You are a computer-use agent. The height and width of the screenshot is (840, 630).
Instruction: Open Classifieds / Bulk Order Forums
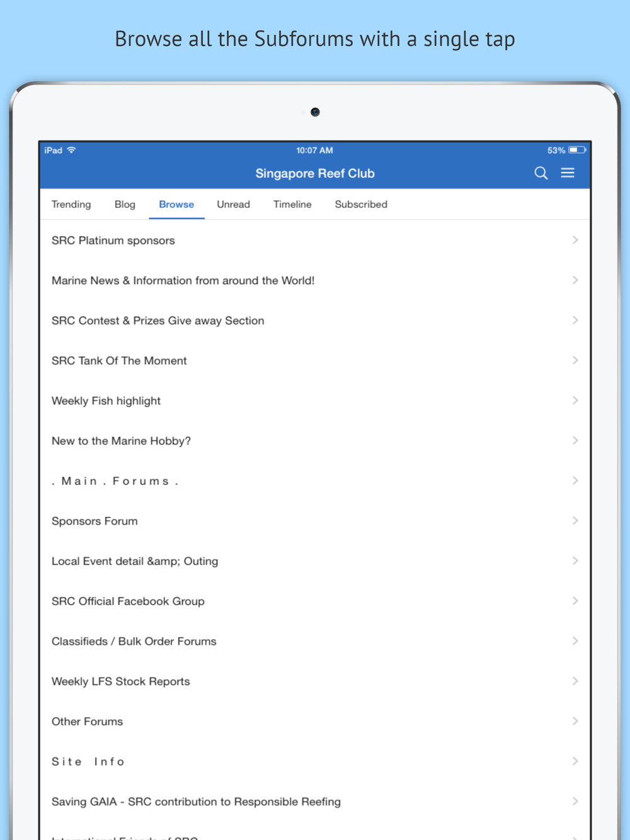(x=315, y=641)
